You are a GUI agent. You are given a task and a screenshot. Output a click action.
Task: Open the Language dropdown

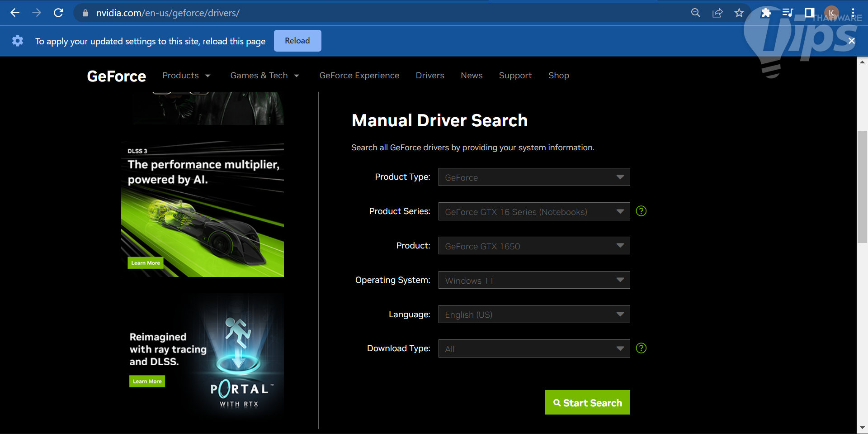point(534,314)
